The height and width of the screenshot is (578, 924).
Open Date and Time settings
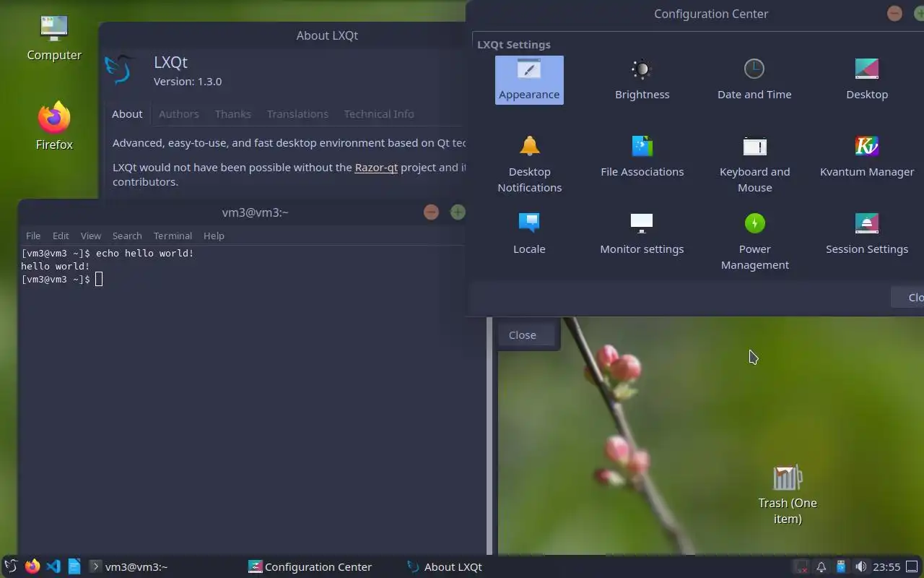click(x=754, y=80)
